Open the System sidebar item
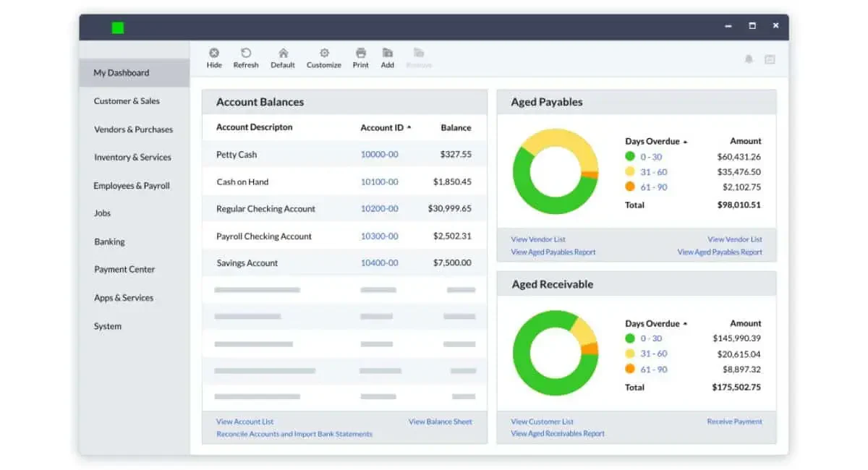 (x=108, y=326)
